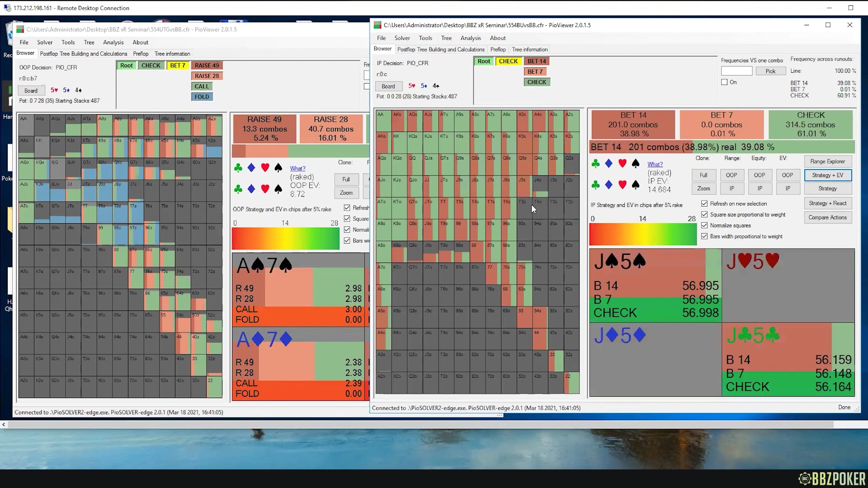Click the diamond suit filter in OOP window
868x488 pixels.
[x=251, y=167]
